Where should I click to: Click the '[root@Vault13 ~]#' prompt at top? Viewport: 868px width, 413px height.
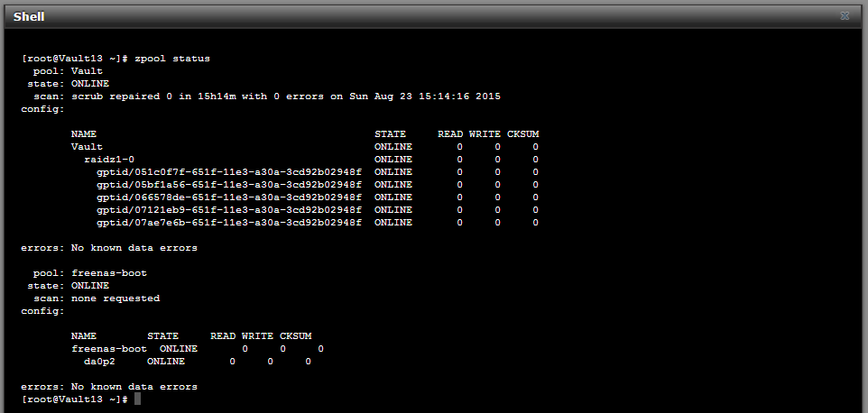point(75,58)
